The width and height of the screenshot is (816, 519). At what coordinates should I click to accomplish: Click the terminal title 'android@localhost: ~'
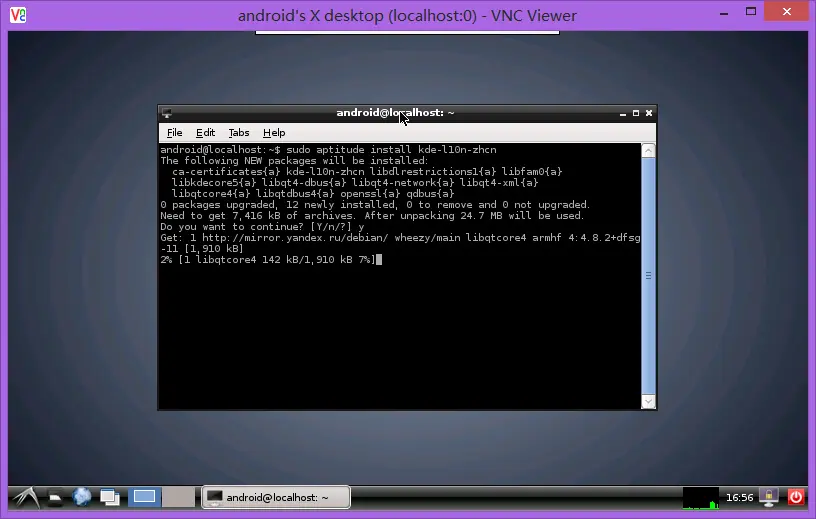395,113
